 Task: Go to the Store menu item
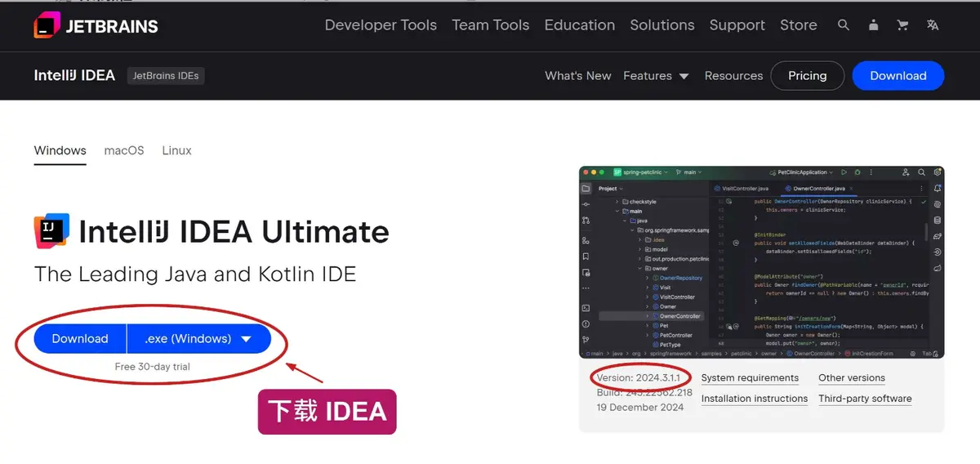(799, 25)
